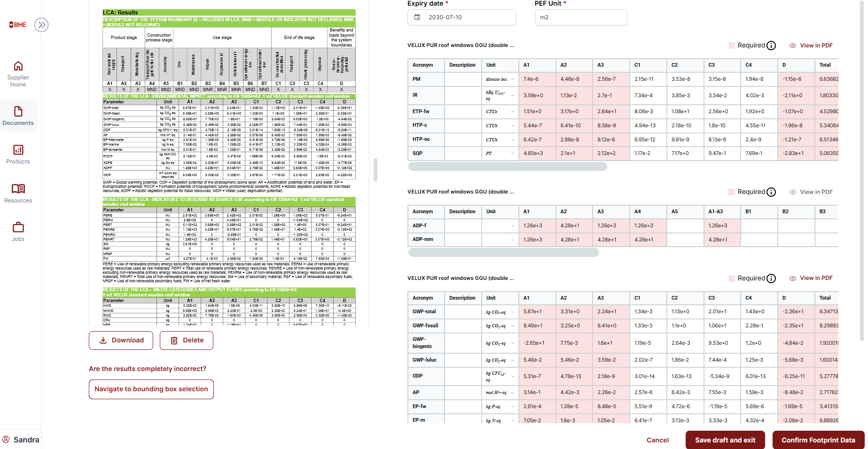Open the Products section in sidebar

(x=18, y=154)
